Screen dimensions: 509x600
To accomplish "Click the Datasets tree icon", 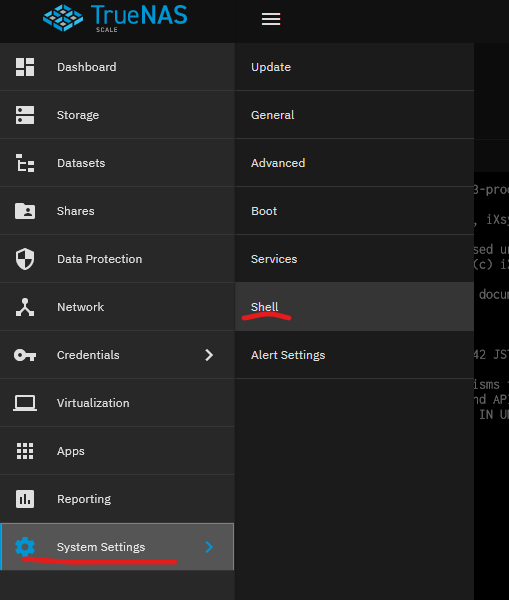I will pos(25,163).
